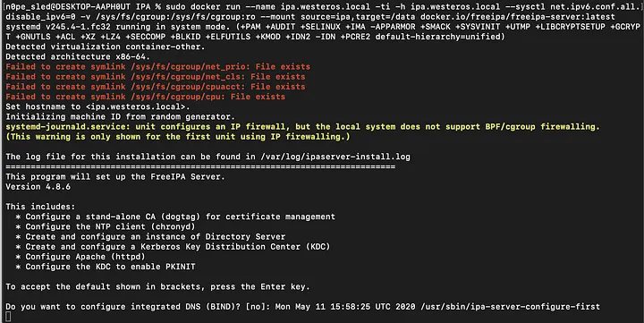Screen dimensions: 644x323
Task: Click the red "cgroup/cpu: File exists" line
Action: 146,97
